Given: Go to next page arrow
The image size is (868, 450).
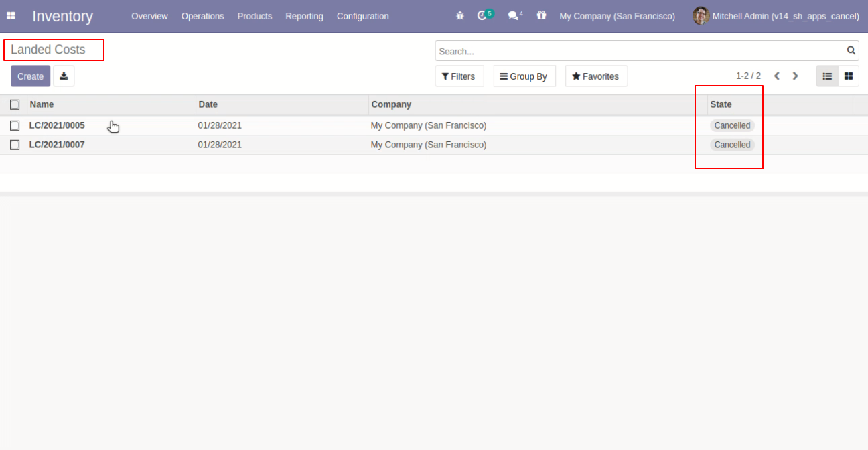Looking at the screenshot, I should click(x=796, y=76).
